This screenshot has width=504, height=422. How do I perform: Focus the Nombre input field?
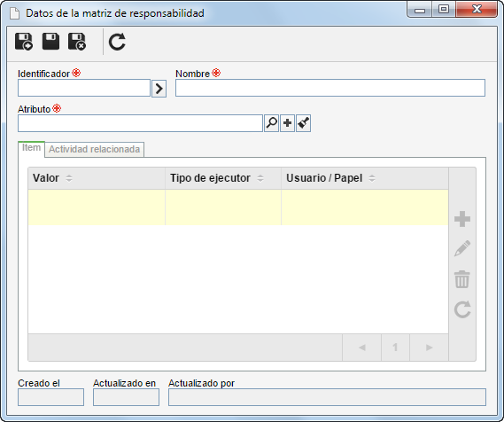click(330, 88)
